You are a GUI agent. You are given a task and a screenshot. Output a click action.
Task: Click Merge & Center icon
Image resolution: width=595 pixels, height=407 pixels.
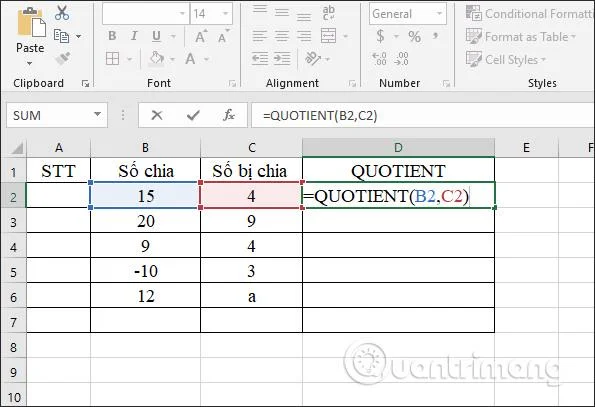tap(329, 36)
